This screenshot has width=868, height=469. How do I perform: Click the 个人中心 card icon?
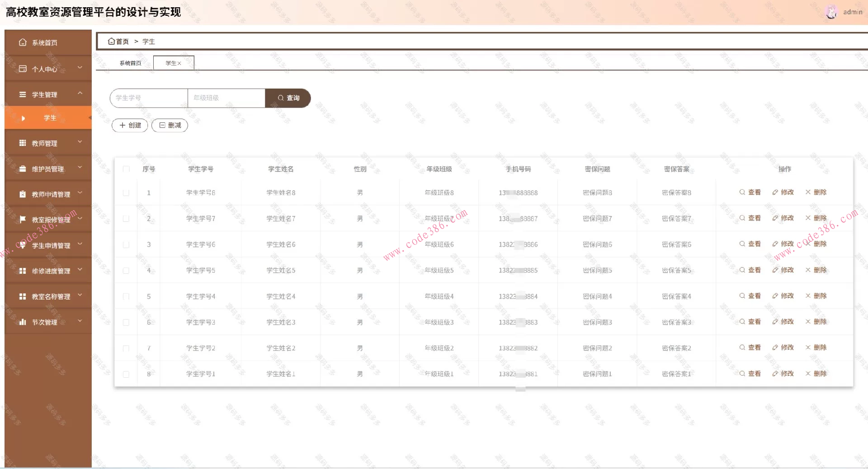(23, 69)
